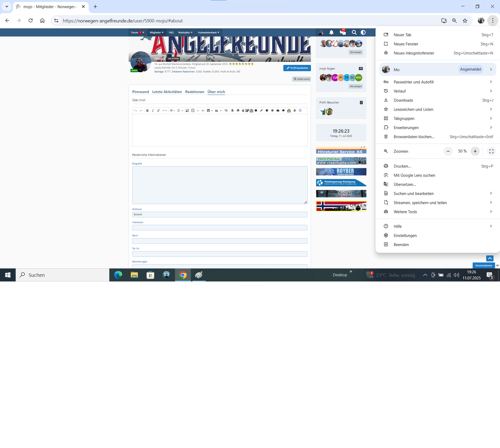This screenshot has height=448, width=500.
Task: Increase zoom with the plus button
Action: [475, 151]
